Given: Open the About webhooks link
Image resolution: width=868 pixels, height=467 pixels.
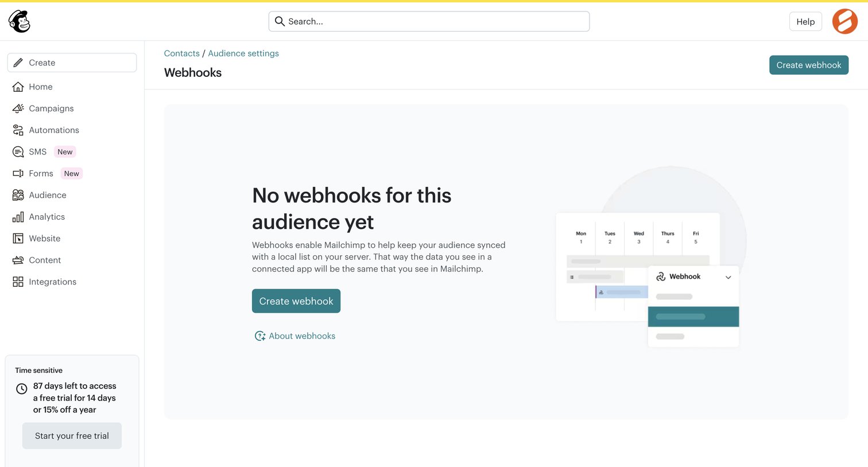Looking at the screenshot, I should point(302,336).
